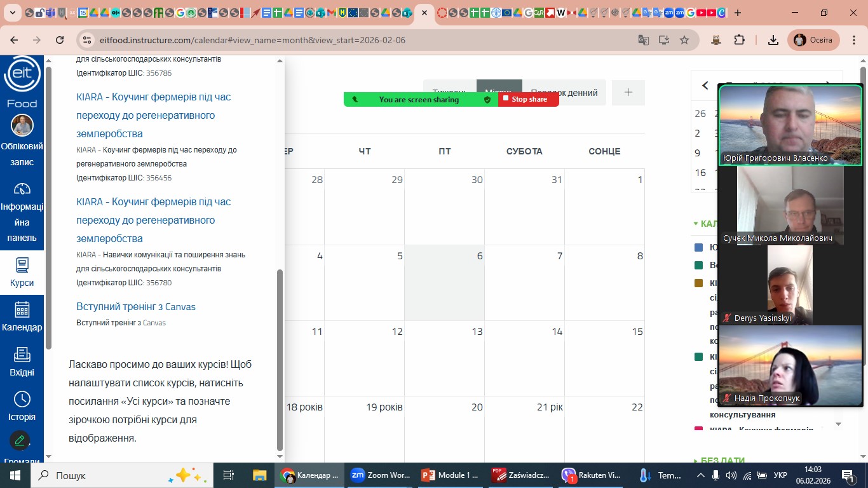
Task: Open Chrome profile Освіта
Action: (813, 40)
